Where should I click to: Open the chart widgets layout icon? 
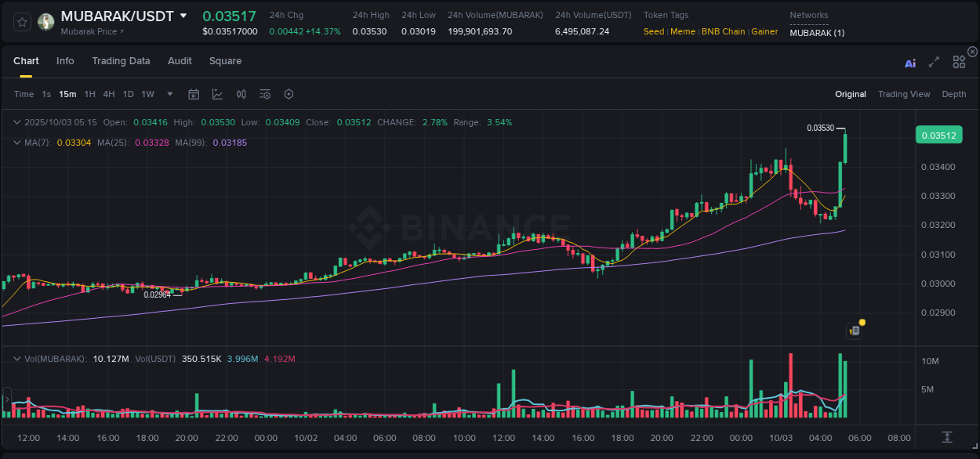pos(959,62)
